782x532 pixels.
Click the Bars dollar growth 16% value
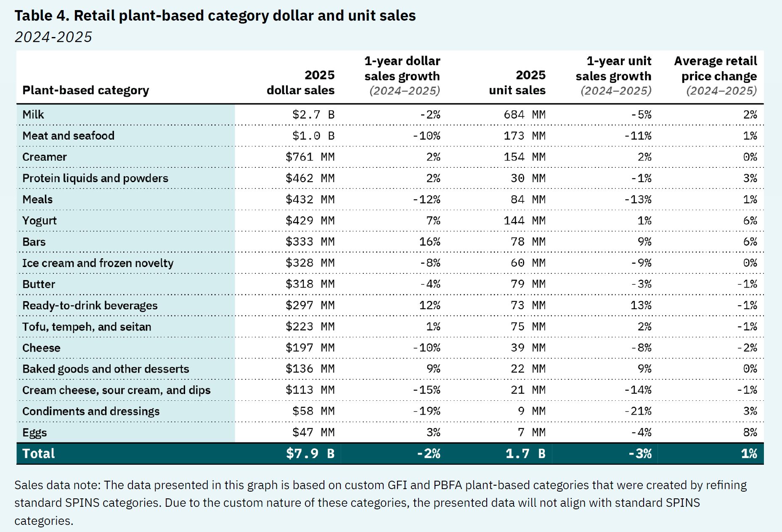click(429, 242)
